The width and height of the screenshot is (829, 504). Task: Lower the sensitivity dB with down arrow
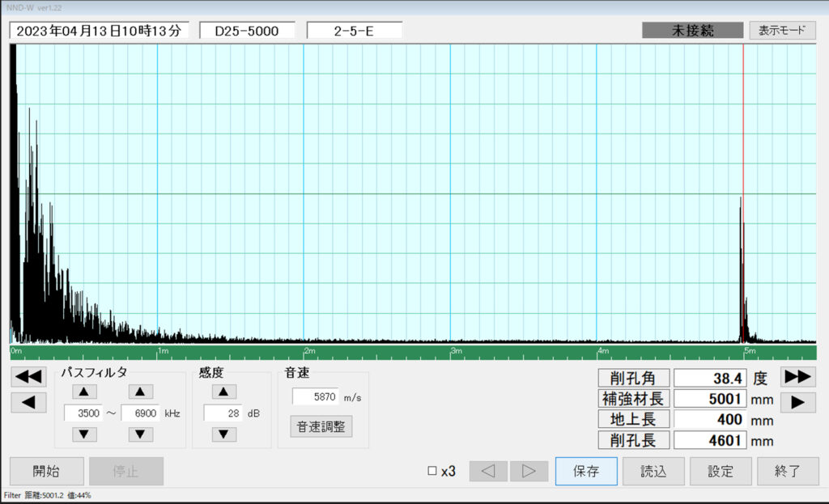click(223, 434)
